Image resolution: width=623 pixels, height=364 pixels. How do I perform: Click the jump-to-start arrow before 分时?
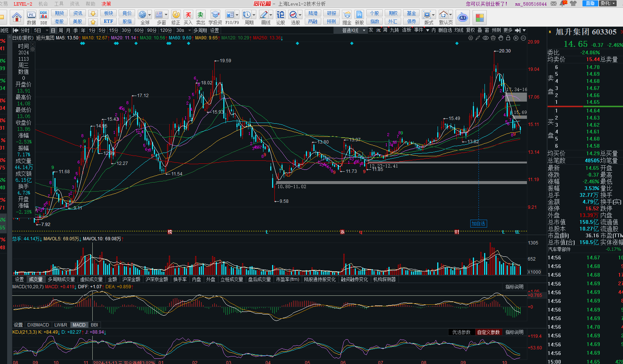tap(15, 30)
